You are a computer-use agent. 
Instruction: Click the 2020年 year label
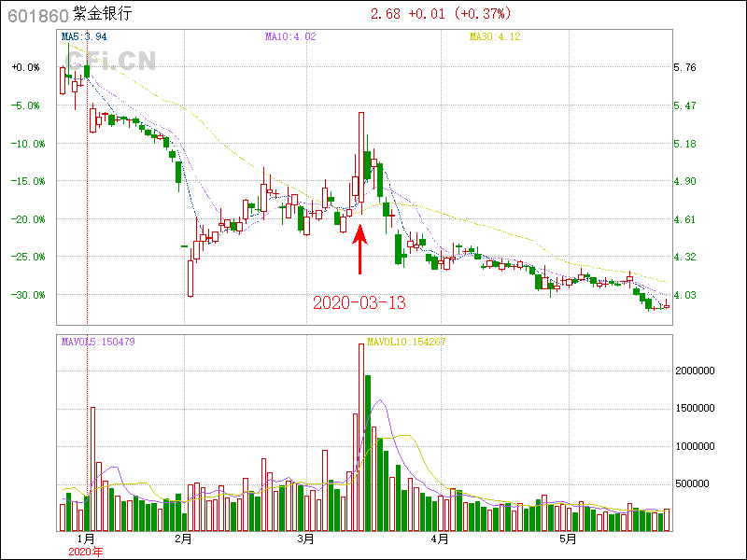[87, 552]
